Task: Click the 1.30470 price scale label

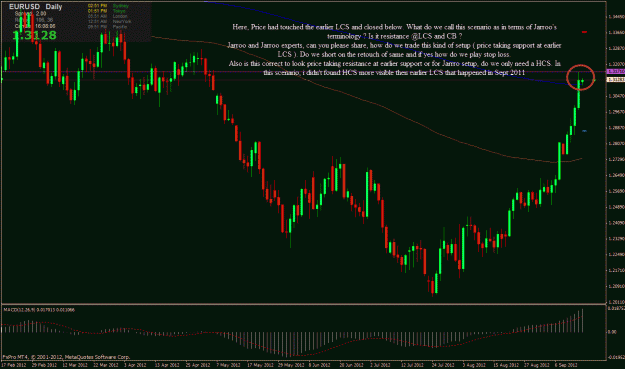Action: 616,96
